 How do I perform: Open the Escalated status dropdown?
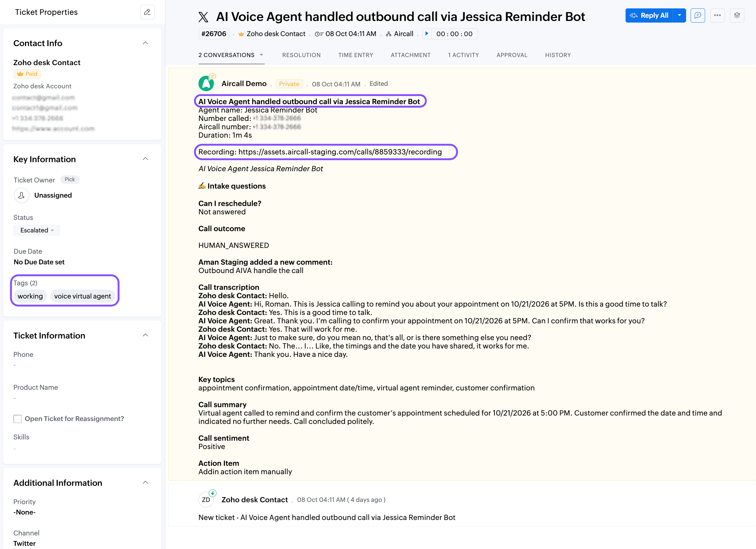(37, 230)
